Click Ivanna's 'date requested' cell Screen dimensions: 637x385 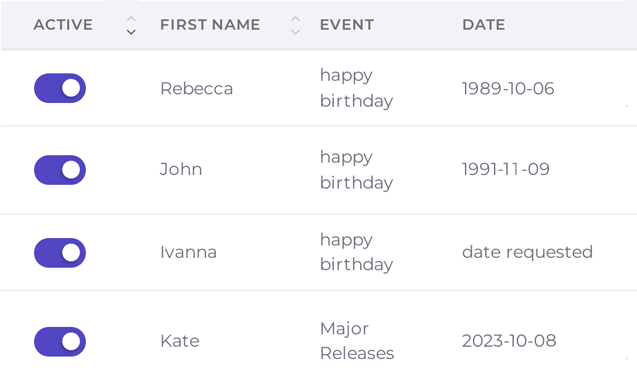point(527,252)
